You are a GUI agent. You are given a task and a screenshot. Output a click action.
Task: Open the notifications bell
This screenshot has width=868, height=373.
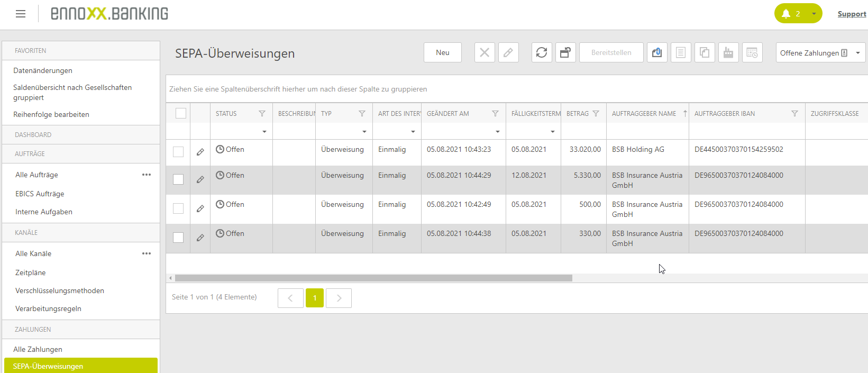click(787, 14)
